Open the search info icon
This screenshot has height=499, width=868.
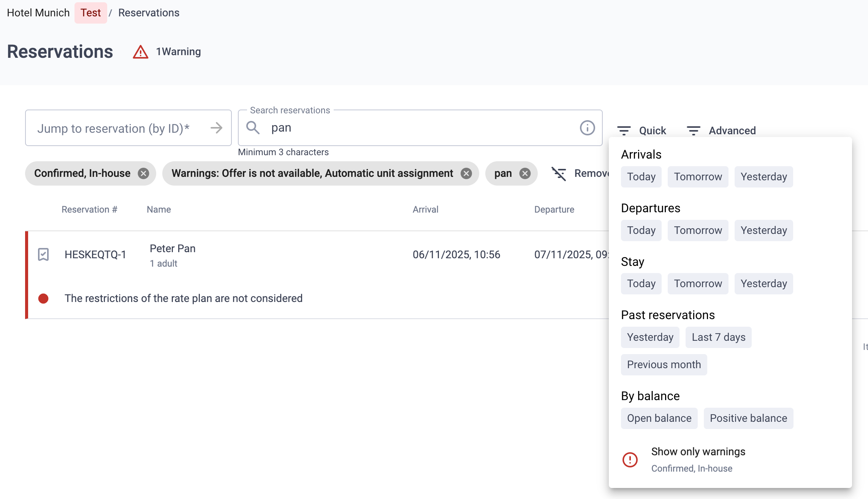pyautogui.click(x=587, y=128)
